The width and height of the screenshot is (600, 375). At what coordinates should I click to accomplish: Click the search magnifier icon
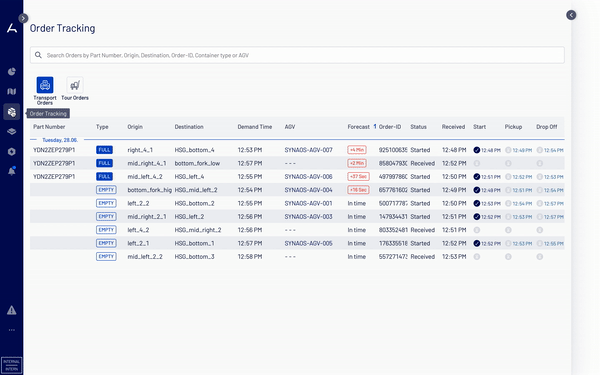tap(38, 55)
